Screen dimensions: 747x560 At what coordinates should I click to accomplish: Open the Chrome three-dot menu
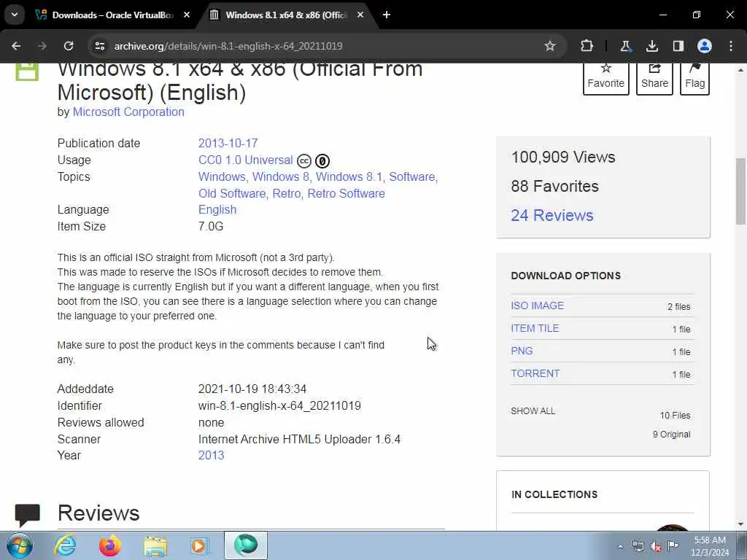click(731, 46)
